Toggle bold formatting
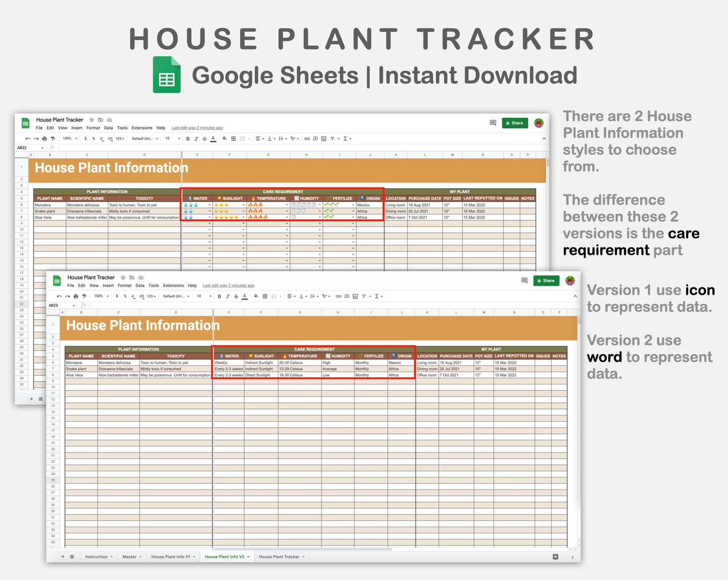This screenshot has width=728, height=580. pos(219,297)
